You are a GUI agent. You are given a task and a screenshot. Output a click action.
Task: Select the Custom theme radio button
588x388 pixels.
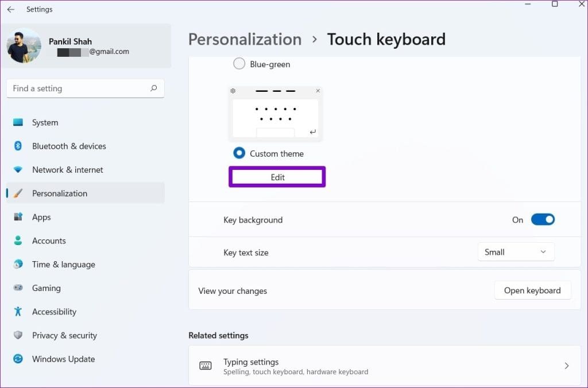click(x=239, y=153)
